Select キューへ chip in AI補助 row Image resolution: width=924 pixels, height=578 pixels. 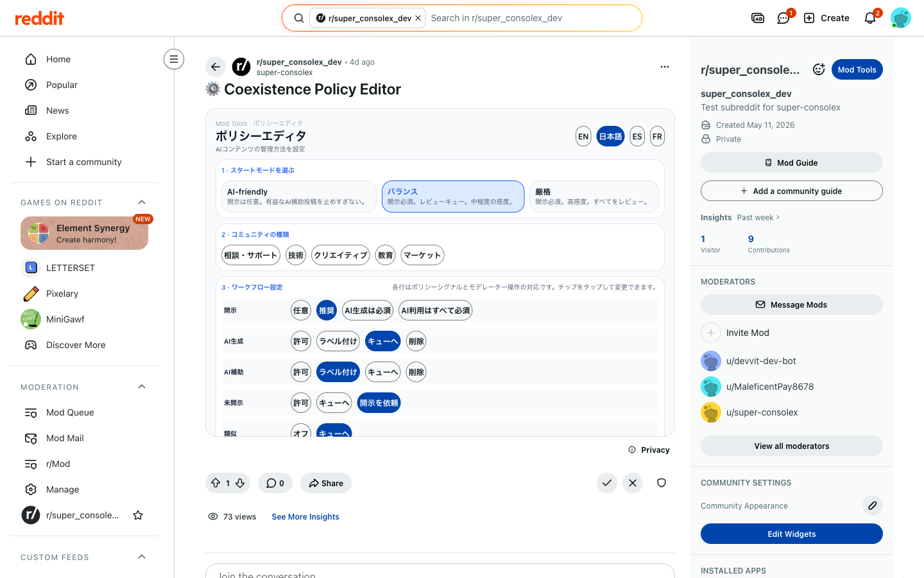383,372
